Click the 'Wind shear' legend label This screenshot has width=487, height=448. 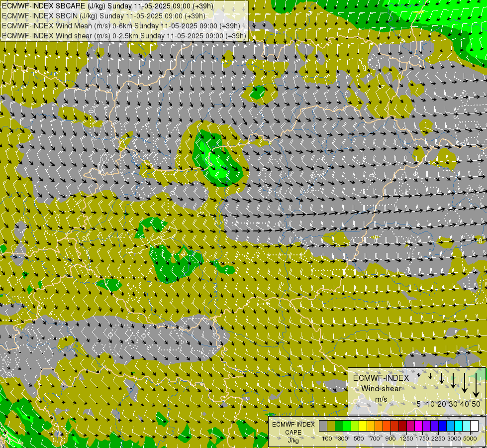381,389
